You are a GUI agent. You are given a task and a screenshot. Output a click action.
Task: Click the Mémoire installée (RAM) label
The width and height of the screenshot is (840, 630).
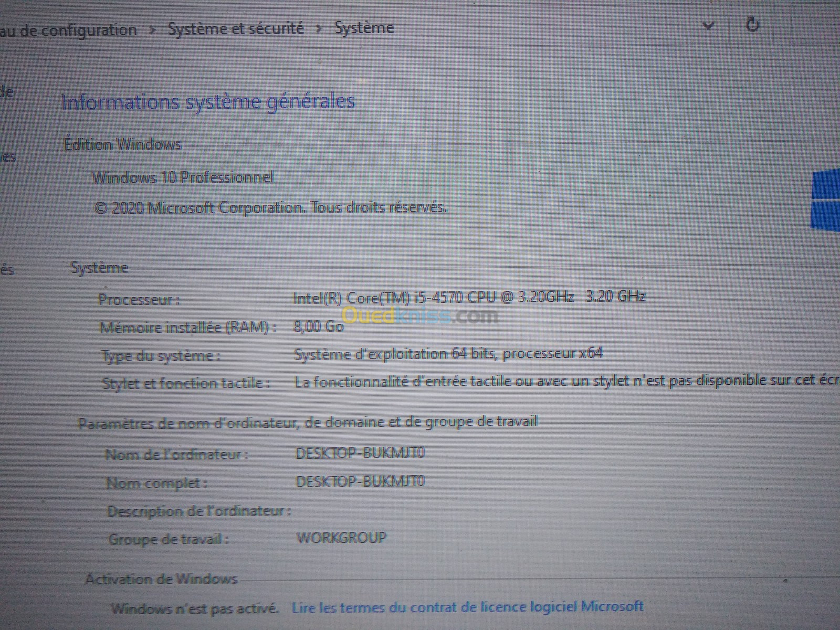[x=188, y=328]
